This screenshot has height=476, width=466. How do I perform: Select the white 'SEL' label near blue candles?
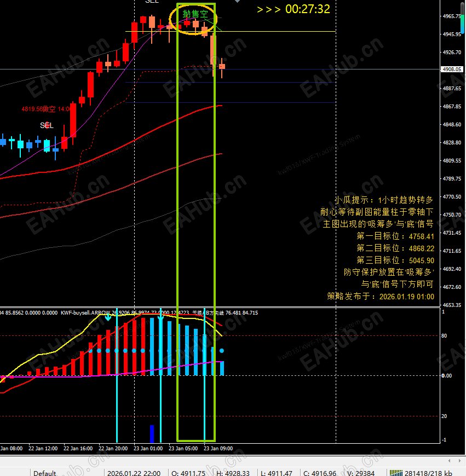pyautogui.click(x=47, y=125)
